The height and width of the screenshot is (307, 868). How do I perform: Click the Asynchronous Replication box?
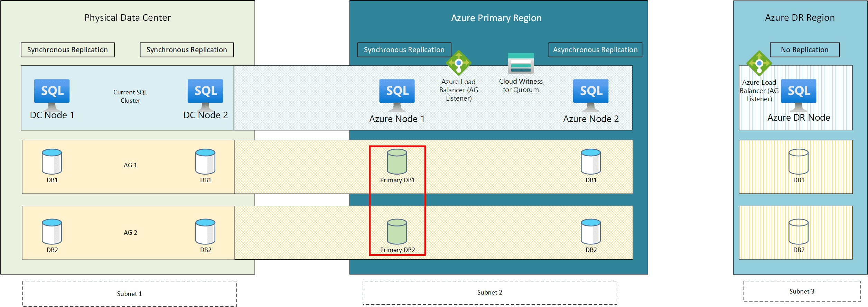click(x=595, y=50)
